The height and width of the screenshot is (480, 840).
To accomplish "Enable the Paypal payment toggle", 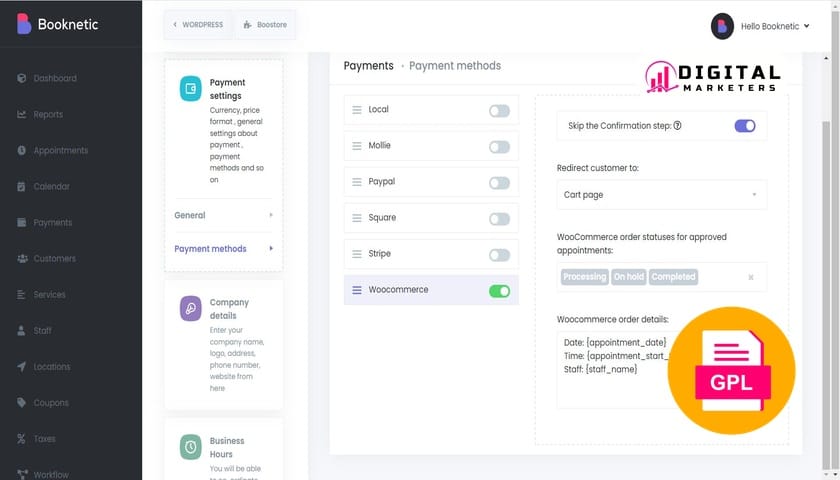I will 499,183.
